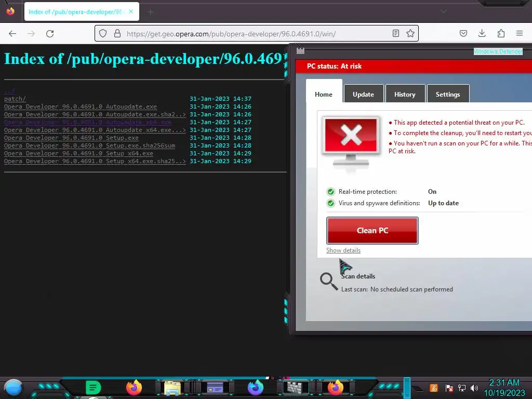Switch to the History tab
Screen dimensions: 532x399
tap(405, 95)
